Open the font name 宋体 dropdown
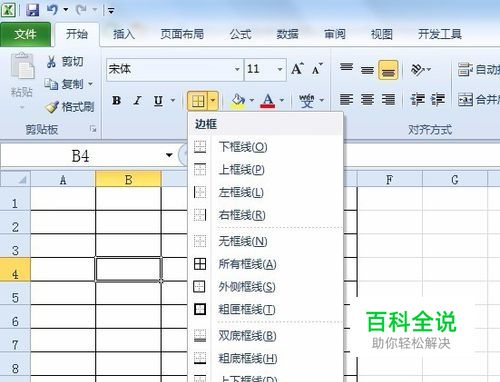The image size is (500, 382). (237, 69)
